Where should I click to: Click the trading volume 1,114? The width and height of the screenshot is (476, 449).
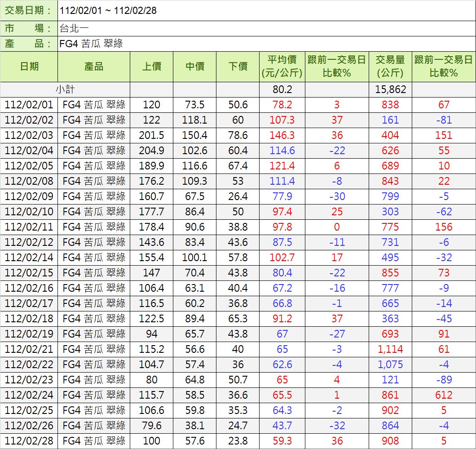coord(390,349)
